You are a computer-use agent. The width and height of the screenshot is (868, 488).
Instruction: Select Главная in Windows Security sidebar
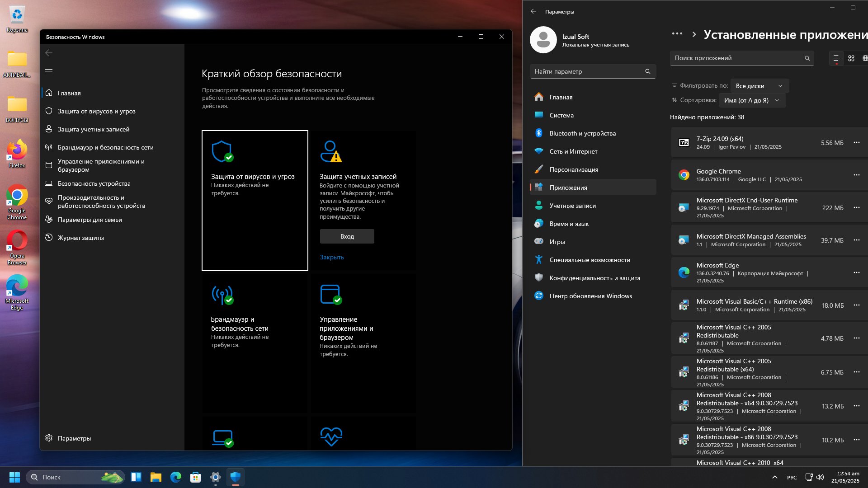coord(112,93)
